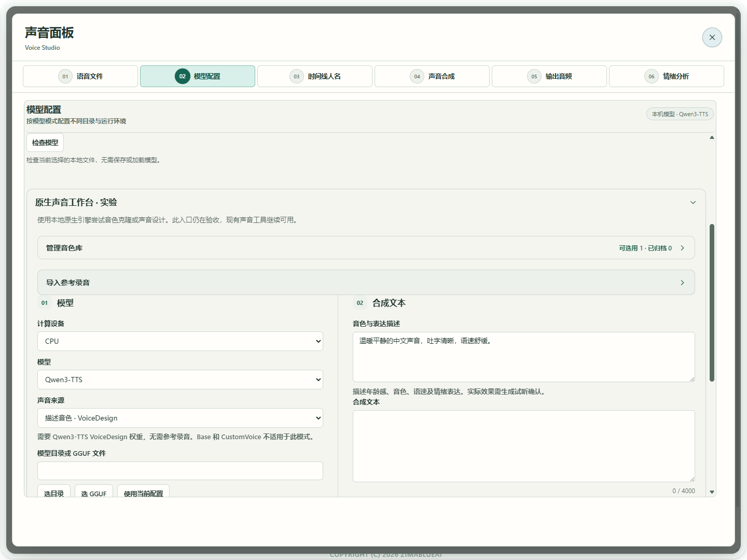Viewport: 747px width, 560px height.
Task: Click the 使用当前配置 button
Action: pyautogui.click(x=143, y=492)
